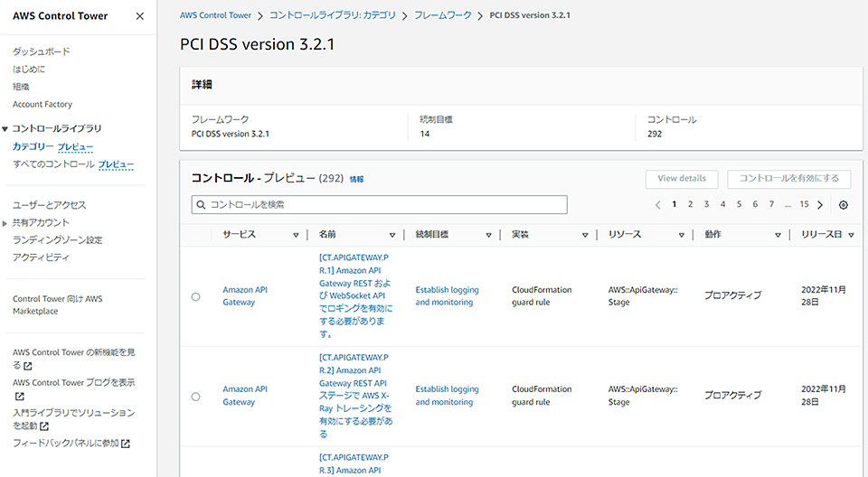Open external link icon for ブログを表示
868x477 pixels.
tap(19, 397)
